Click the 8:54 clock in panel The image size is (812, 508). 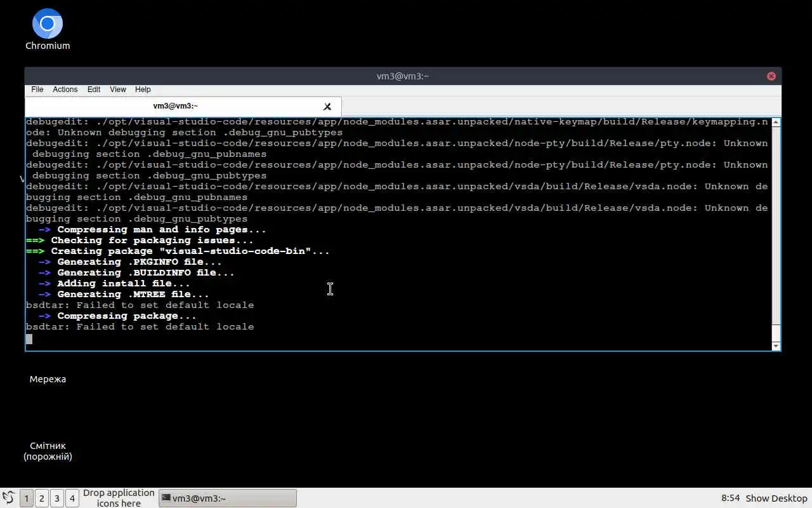pyautogui.click(x=731, y=498)
